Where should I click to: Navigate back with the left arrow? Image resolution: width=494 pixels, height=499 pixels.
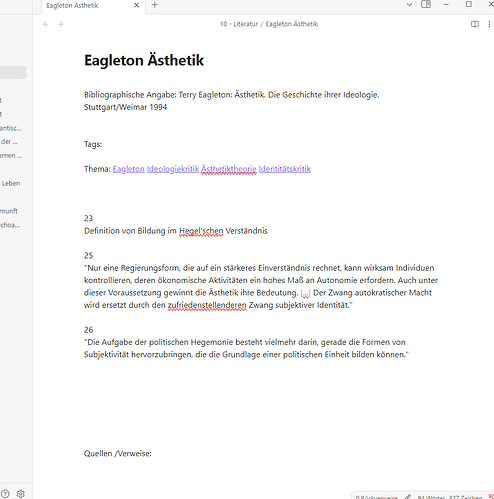[46, 24]
